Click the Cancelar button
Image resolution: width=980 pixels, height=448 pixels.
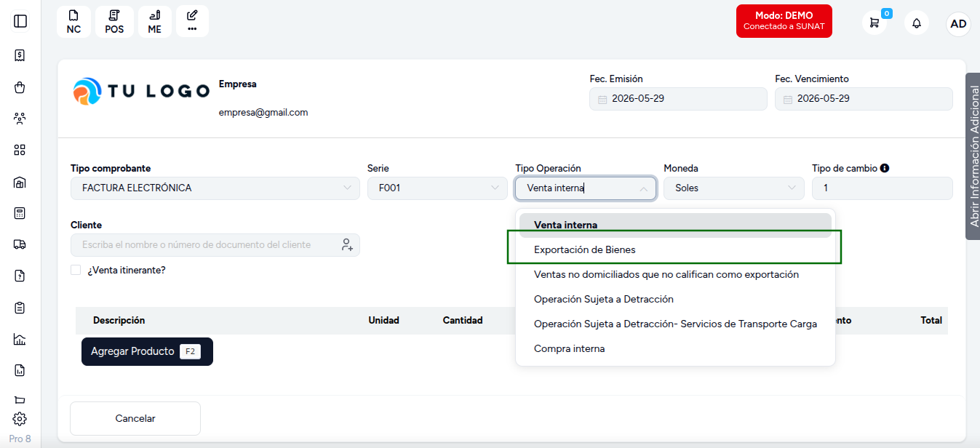pyautogui.click(x=135, y=418)
